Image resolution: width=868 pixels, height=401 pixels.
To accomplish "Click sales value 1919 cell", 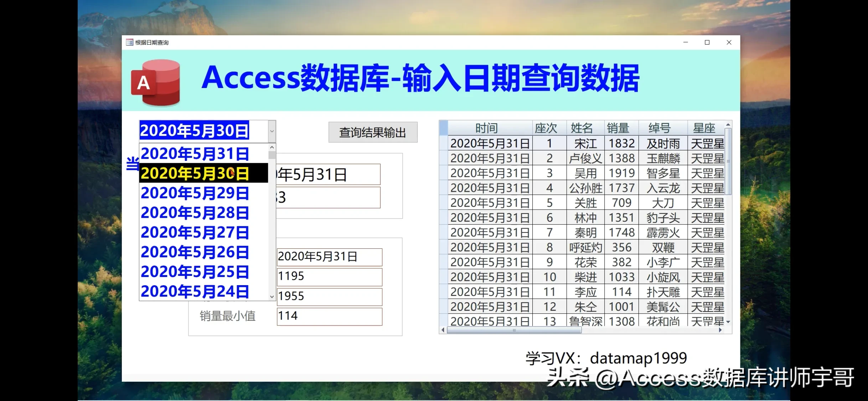I will click(x=621, y=173).
